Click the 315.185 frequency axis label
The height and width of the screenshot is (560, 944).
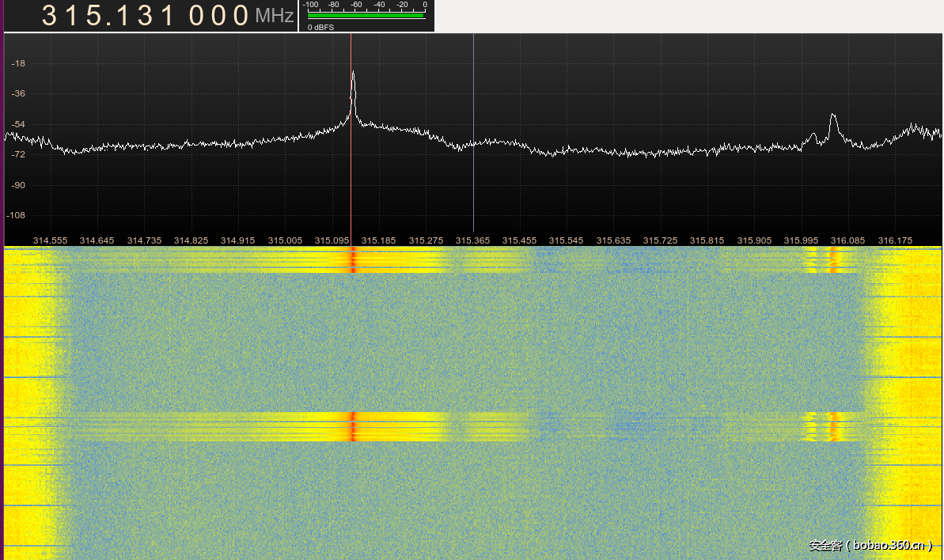pos(379,240)
